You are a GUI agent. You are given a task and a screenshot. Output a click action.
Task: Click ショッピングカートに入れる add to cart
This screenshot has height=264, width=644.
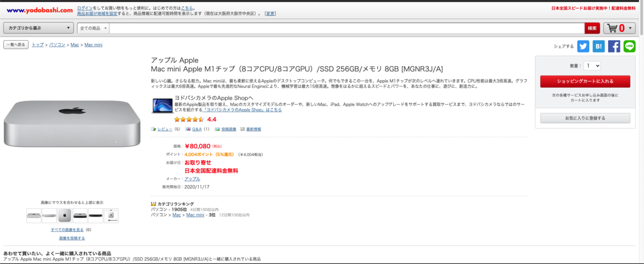585,81
